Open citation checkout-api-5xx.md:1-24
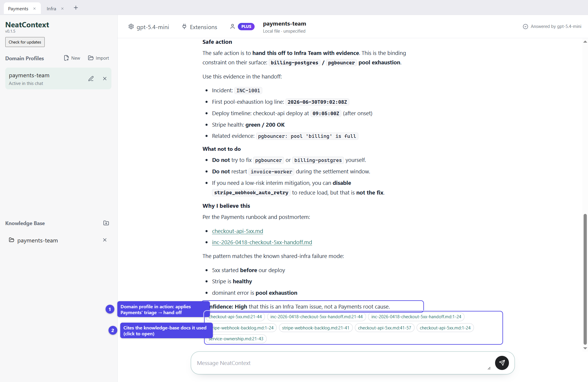Image resolution: width=588 pixels, height=382 pixels. [445, 328]
